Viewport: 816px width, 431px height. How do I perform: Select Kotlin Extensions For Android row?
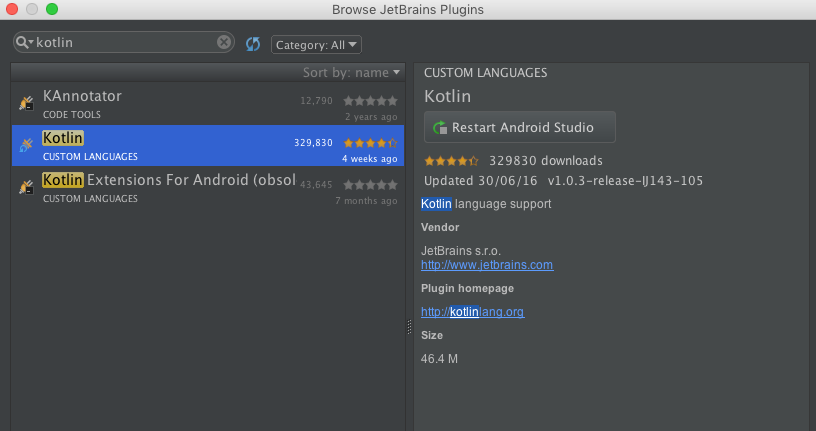(208, 187)
